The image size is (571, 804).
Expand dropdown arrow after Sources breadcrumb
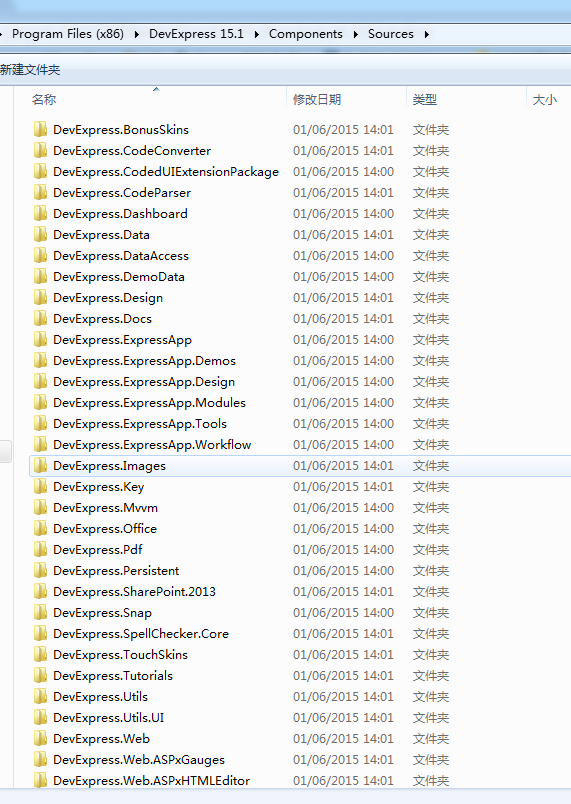tap(426, 34)
